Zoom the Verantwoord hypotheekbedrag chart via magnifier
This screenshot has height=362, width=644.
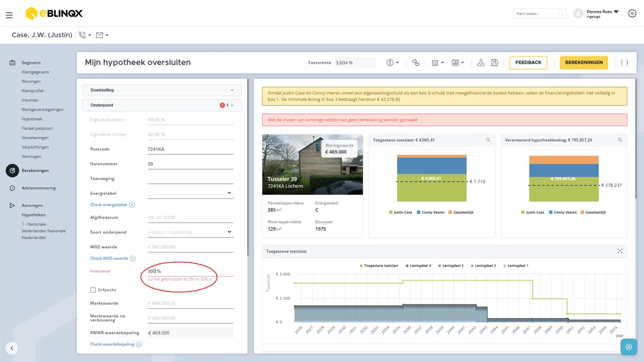coord(620,139)
